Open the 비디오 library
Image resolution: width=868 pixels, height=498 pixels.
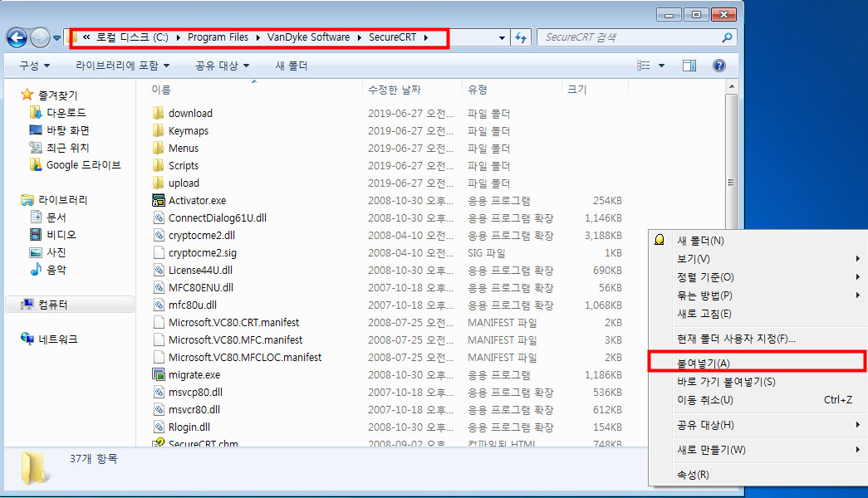[61, 235]
